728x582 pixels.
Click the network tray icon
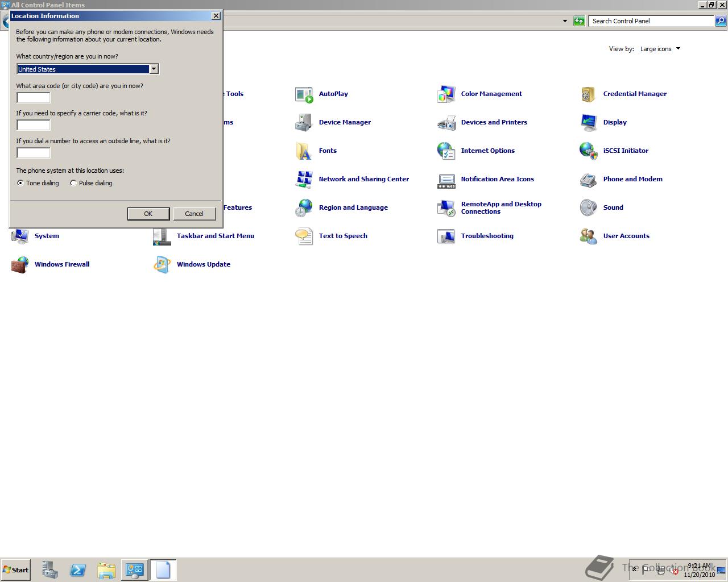pos(660,570)
